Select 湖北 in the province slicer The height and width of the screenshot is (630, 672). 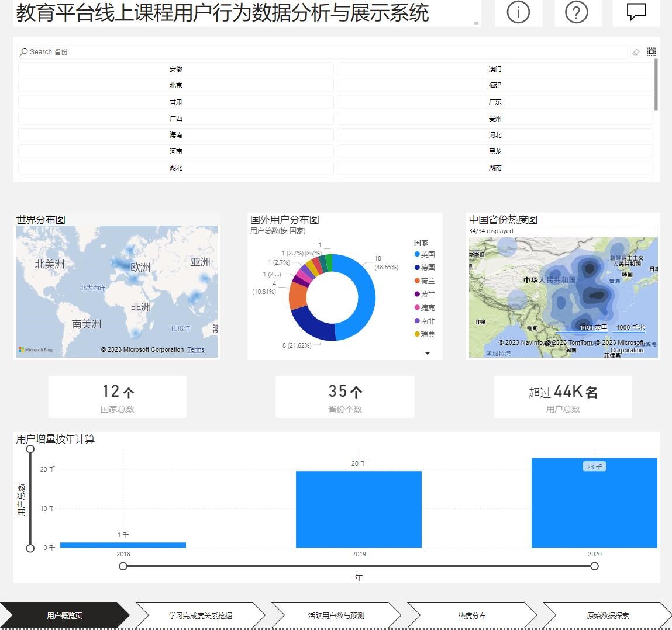(x=176, y=168)
